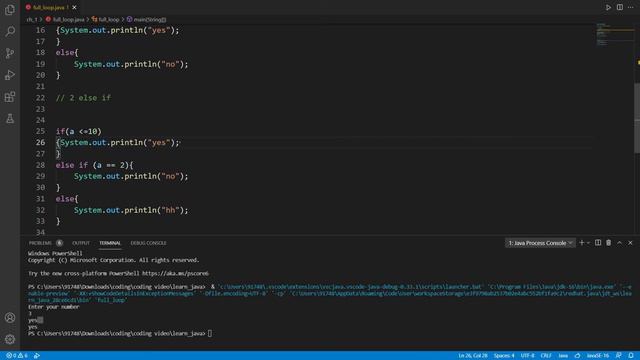Image resolution: width=640 pixels, height=360 pixels.
Task: Switch to the Debug Console tab
Action: (x=148, y=243)
